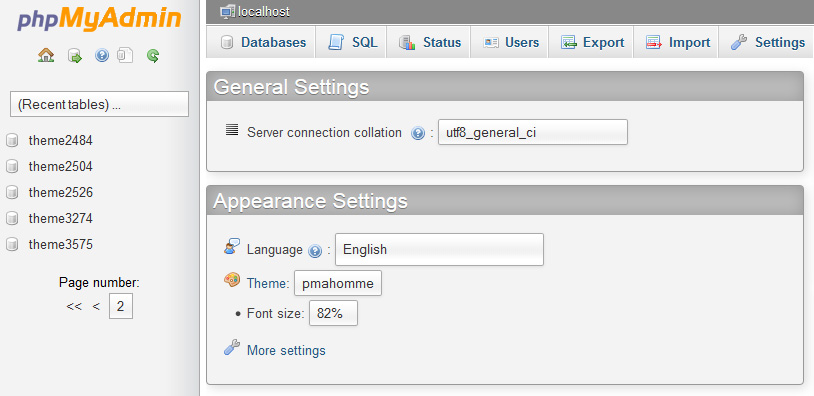Open the Page number dropdown showing 2
Viewport: 814px width, 396px height.
pos(120,306)
